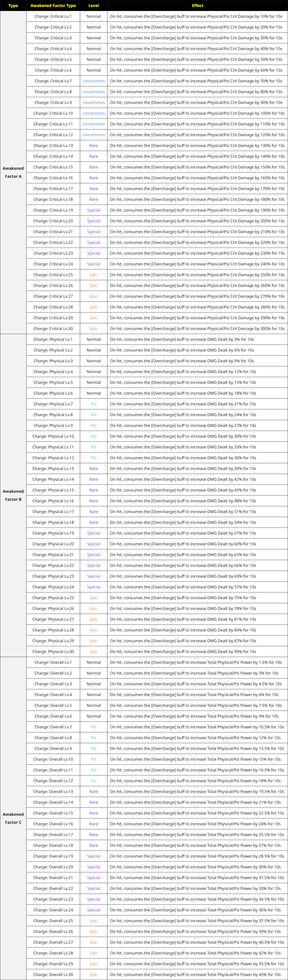Click the "Charge: Overall Lv.30" cell
The height and width of the screenshot is (980, 288).
(53, 975)
